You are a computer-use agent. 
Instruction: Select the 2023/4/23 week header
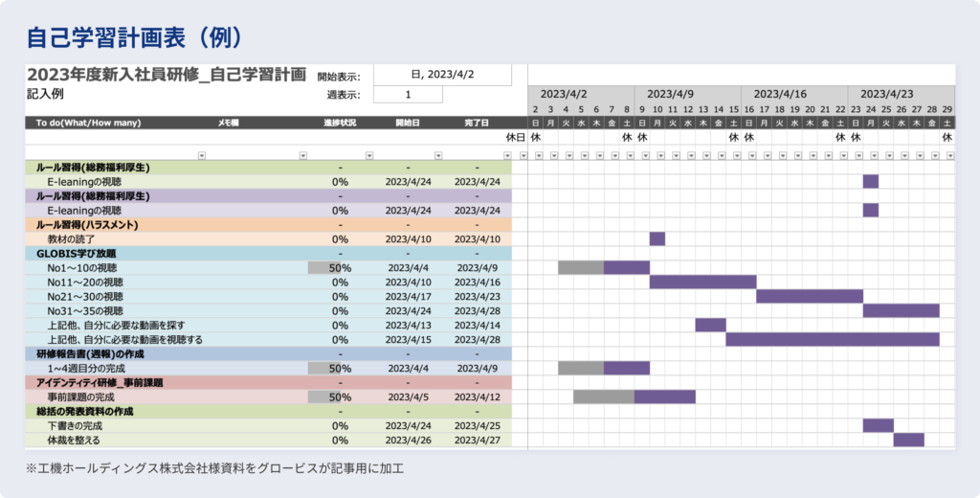(x=886, y=95)
